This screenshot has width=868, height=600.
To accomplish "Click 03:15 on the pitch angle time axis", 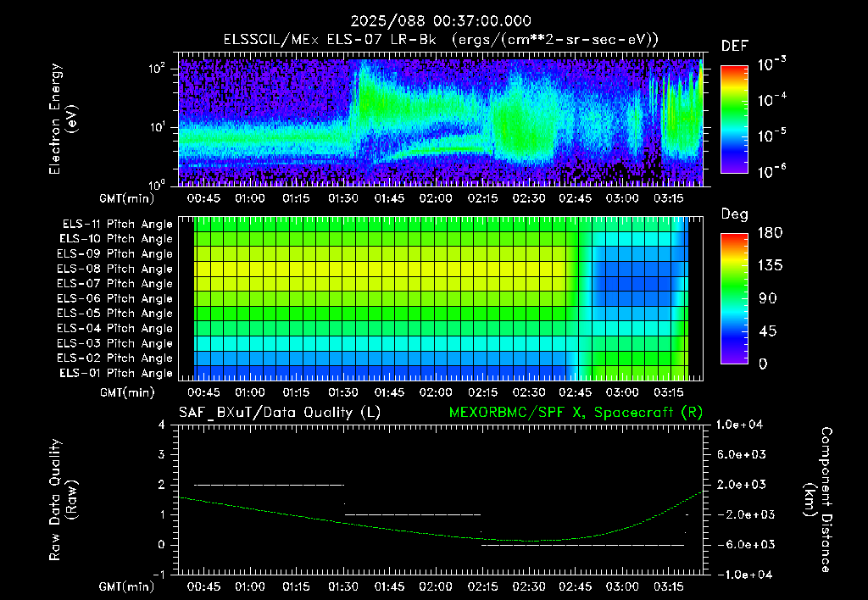I will (x=668, y=392).
